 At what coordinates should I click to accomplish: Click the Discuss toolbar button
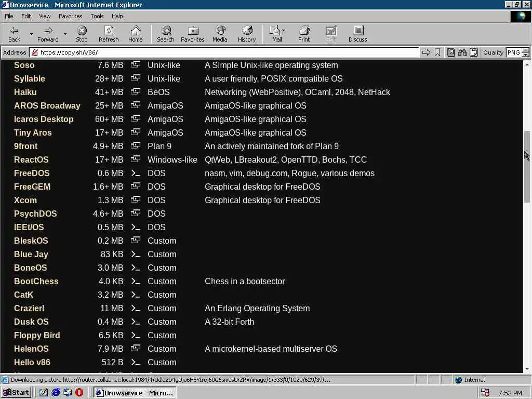click(357, 34)
